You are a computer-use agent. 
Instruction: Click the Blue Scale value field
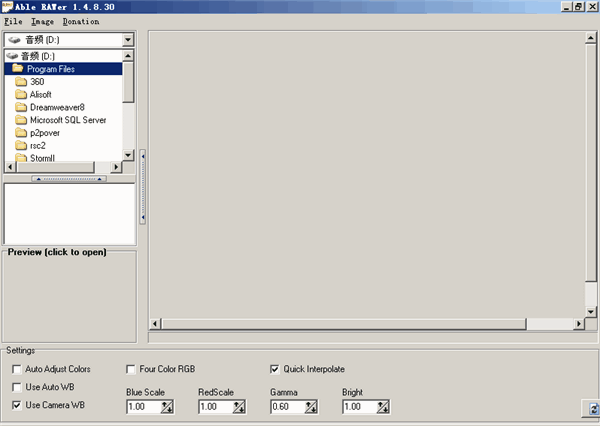click(143, 406)
